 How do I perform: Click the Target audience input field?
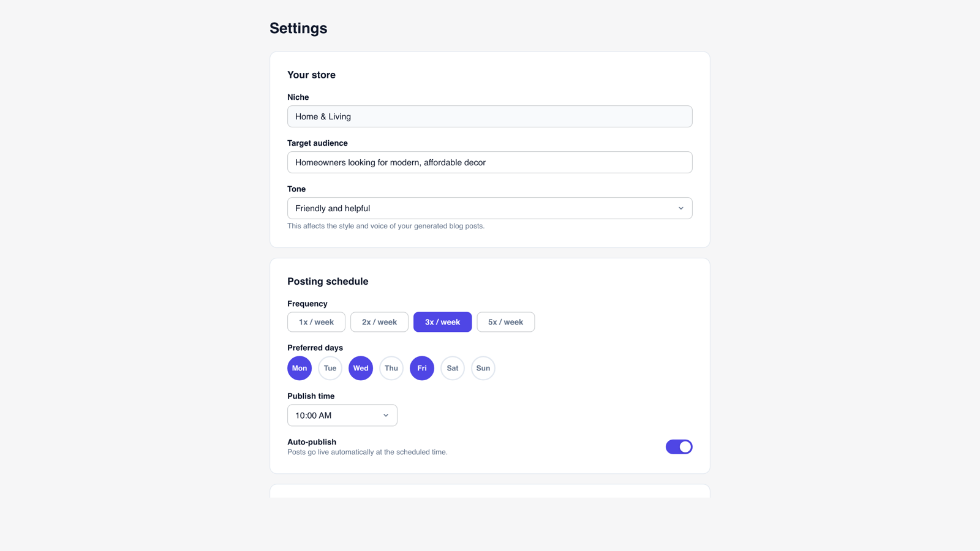(x=489, y=162)
